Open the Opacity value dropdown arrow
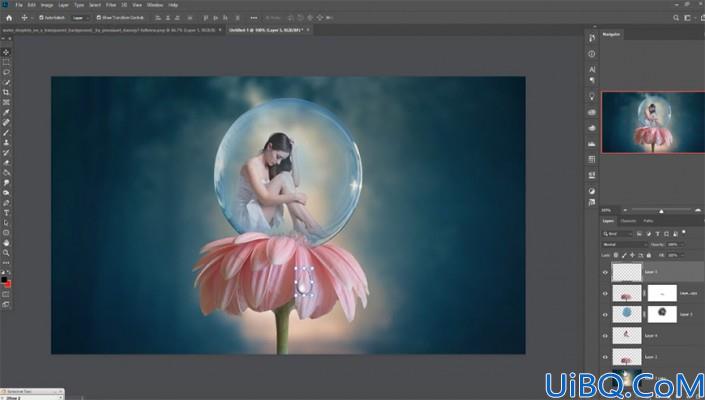 [682, 244]
